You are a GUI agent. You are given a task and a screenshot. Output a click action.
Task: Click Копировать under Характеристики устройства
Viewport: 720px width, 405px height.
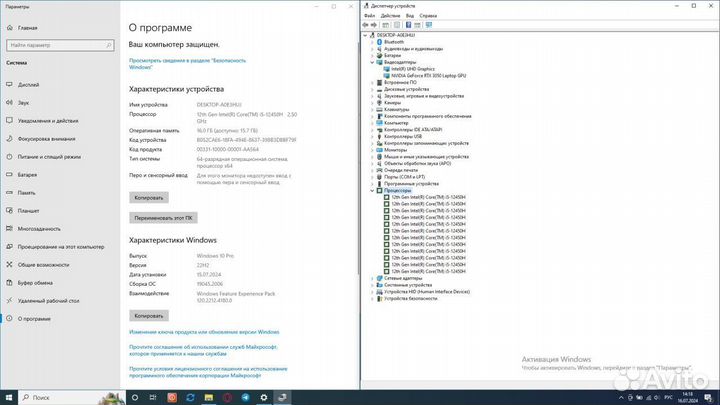pyautogui.click(x=149, y=197)
